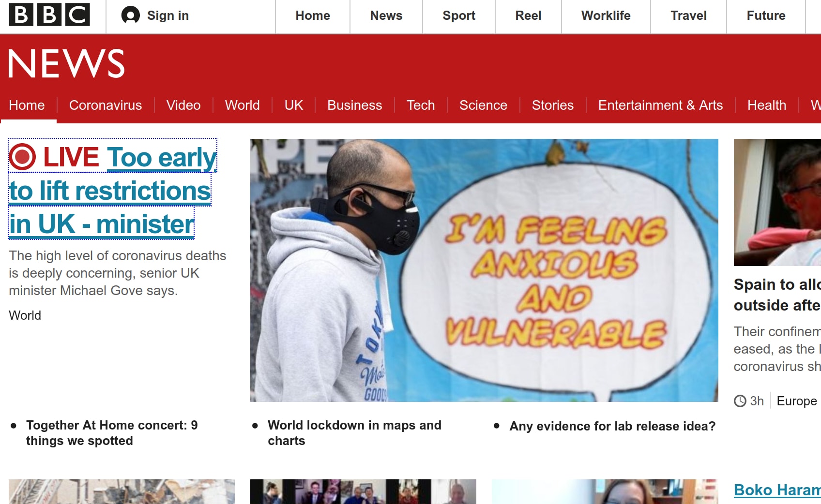Click the masked man lead story image
Viewport: 821px width, 504px height.
tap(484, 270)
